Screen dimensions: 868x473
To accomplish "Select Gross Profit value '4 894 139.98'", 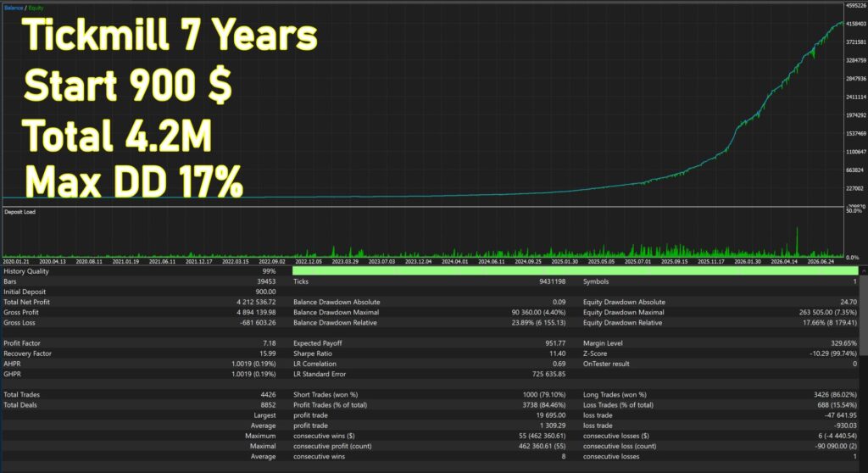I will click(256, 313).
